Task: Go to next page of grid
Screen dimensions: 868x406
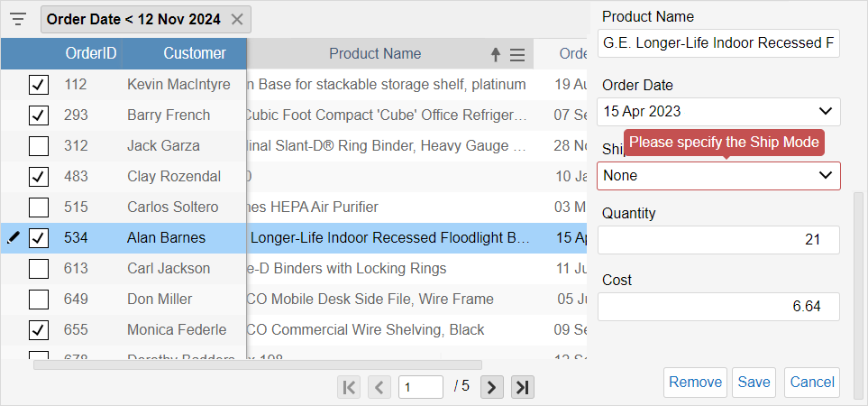Action: [491, 387]
